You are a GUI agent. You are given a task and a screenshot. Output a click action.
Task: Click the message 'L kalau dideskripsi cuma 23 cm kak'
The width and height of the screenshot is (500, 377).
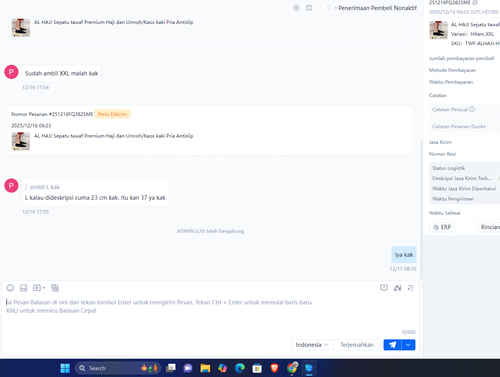pyautogui.click(x=95, y=198)
